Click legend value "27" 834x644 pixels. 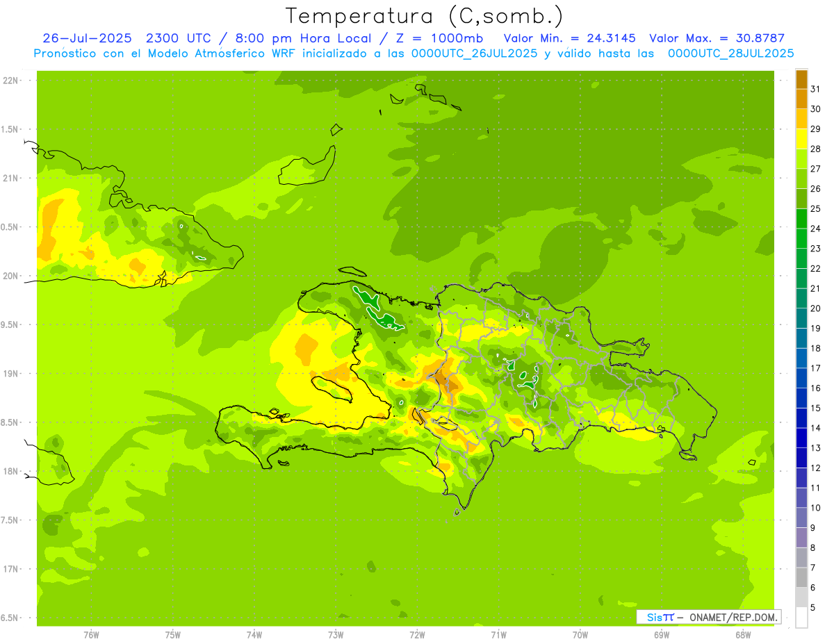point(816,169)
